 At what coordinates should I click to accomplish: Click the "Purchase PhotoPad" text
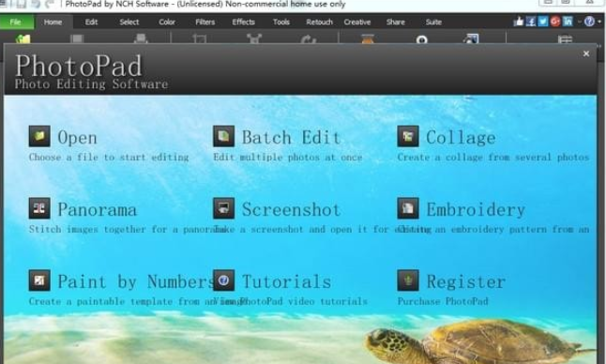click(443, 301)
